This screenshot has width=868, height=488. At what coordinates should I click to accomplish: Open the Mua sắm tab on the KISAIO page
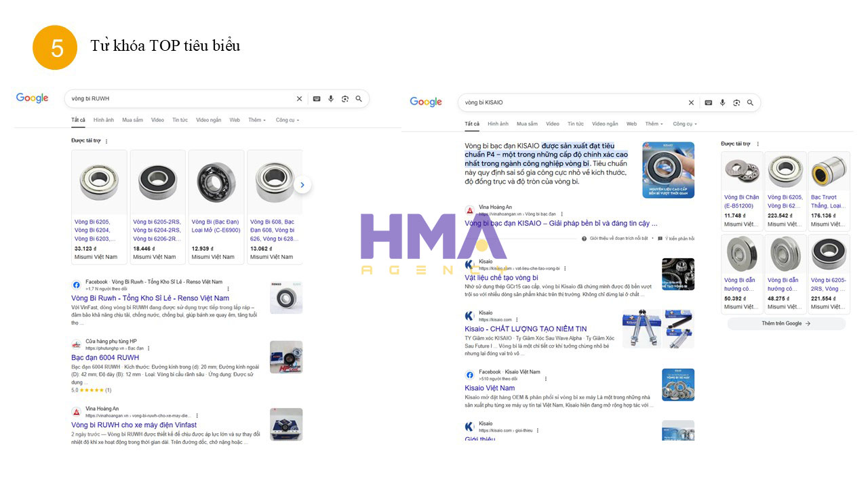pyautogui.click(x=527, y=123)
